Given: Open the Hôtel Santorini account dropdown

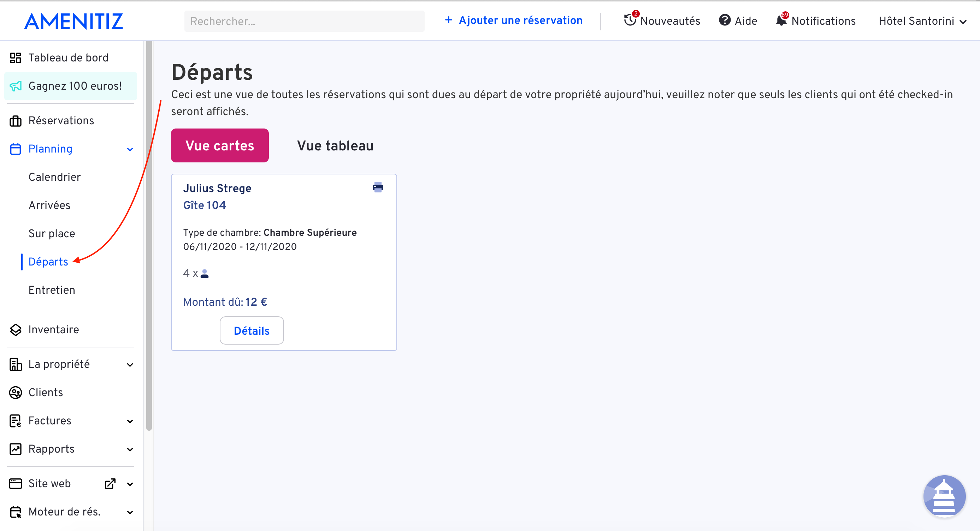Looking at the screenshot, I should click(922, 21).
